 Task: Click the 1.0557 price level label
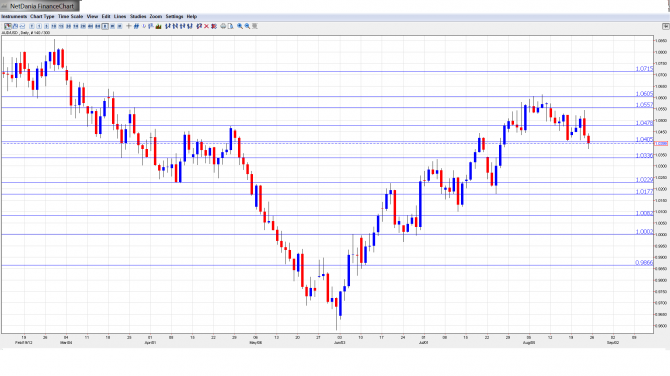pyautogui.click(x=644, y=105)
